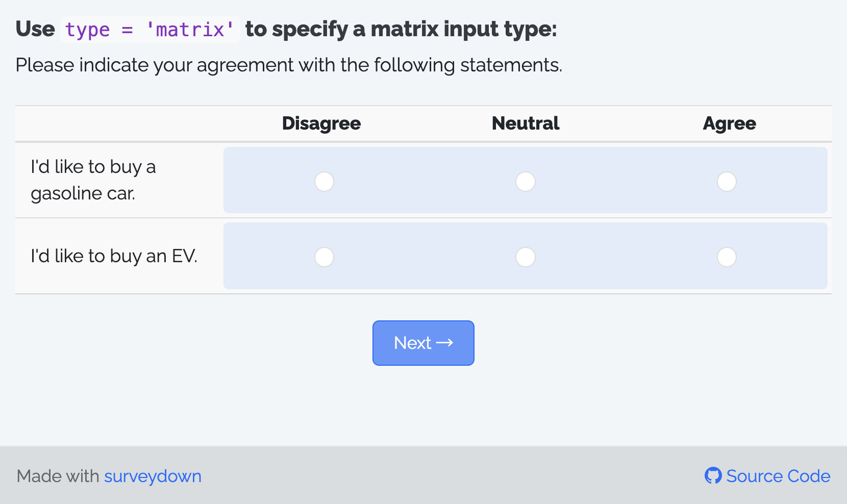The width and height of the screenshot is (847, 504).
Task: Select Agree for buying an EV
Action: 727,257
